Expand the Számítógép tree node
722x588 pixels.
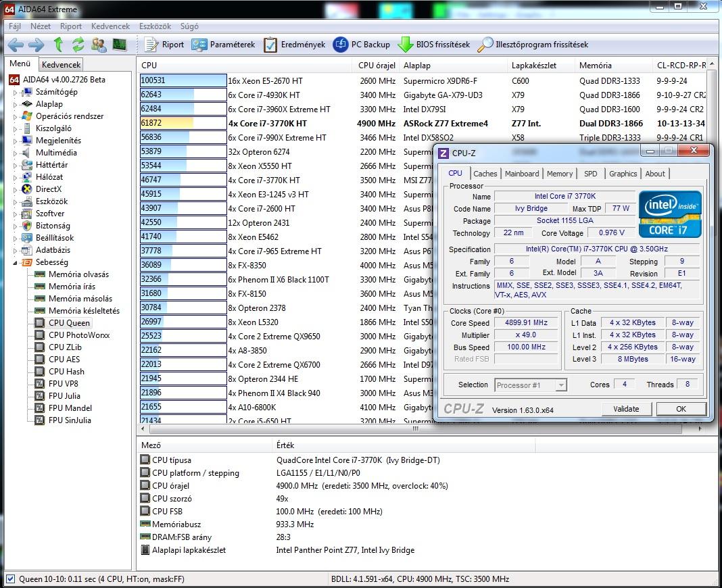(15, 92)
